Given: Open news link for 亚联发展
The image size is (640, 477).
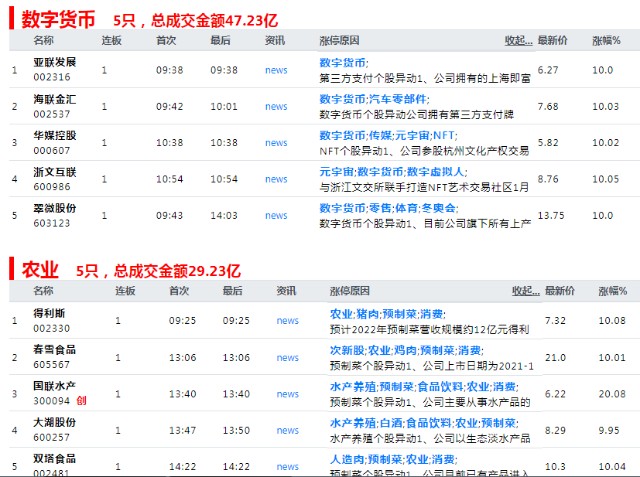Looking at the screenshot, I should [276, 70].
